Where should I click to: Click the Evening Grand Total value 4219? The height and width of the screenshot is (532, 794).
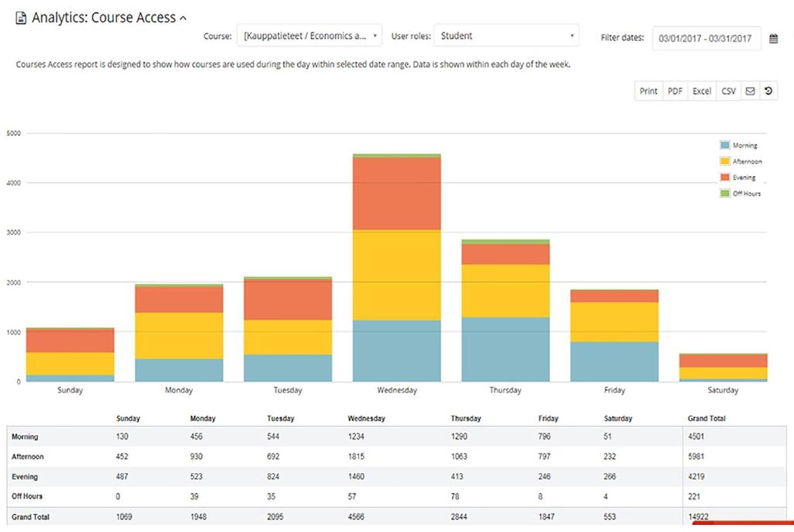click(696, 477)
